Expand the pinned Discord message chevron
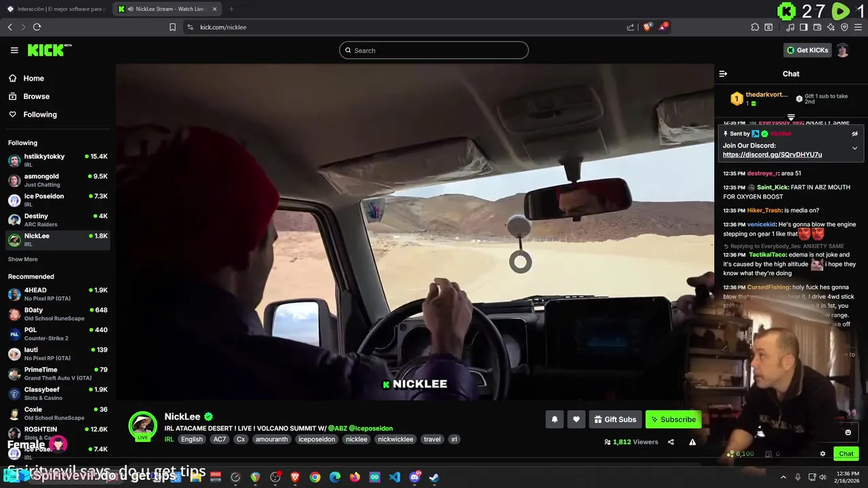The image size is (868, 488). pyautogui.click(x=854, y=148)
